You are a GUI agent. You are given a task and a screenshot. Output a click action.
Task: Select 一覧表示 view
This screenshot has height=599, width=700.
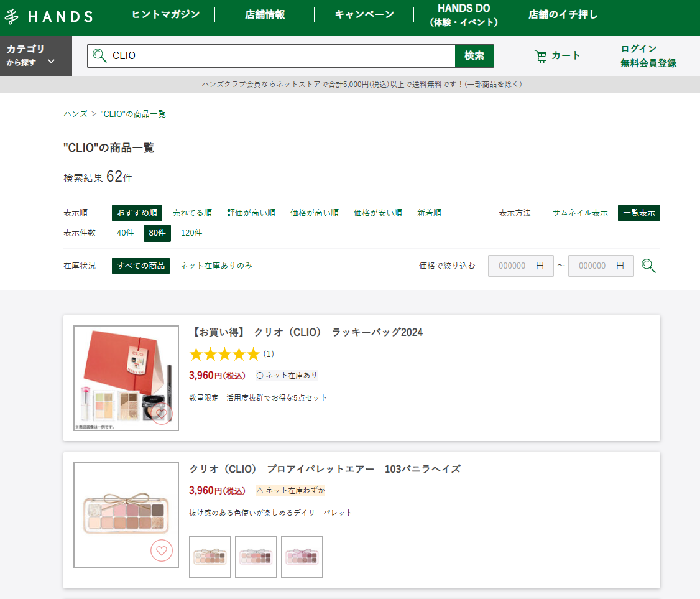(639, 213)
